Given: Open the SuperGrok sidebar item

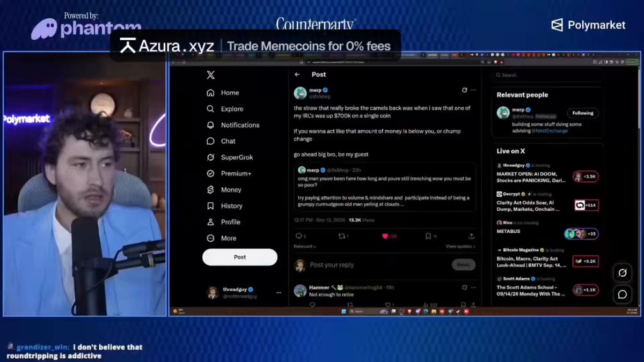Looking at the screenshot, I should tap(230, 157).
